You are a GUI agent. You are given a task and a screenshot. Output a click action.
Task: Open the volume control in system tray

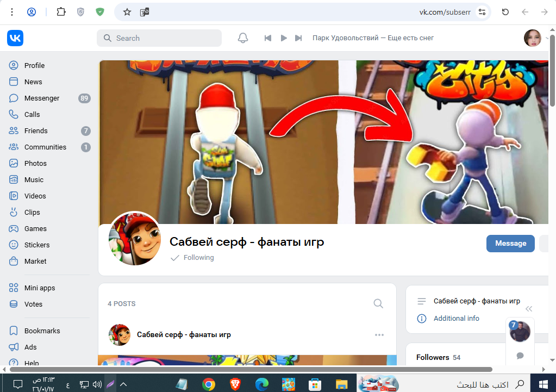click(97, 384)
